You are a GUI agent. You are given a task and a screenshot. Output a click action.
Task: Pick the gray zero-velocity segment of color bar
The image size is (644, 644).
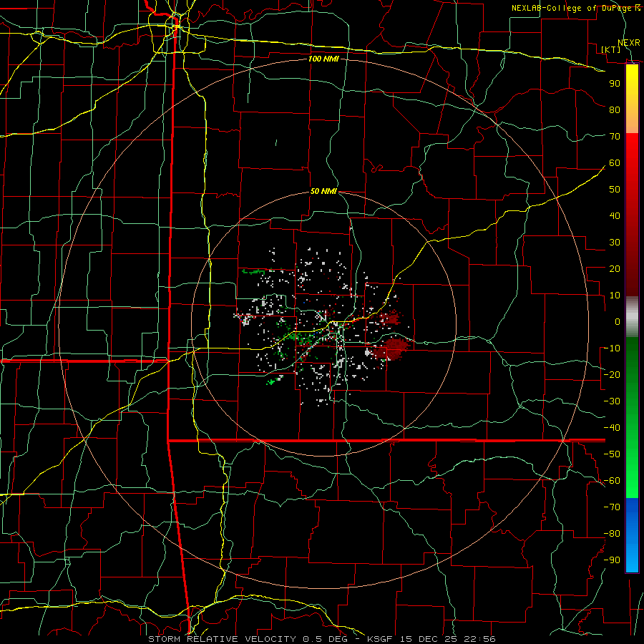pyautogui.click(x=632, y=318)
